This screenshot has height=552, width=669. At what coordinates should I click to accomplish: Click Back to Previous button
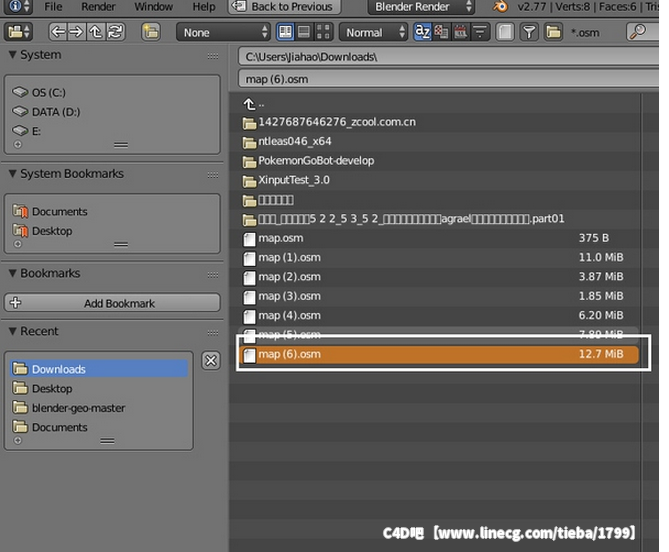pyautogui.click(x=285, y=7)
